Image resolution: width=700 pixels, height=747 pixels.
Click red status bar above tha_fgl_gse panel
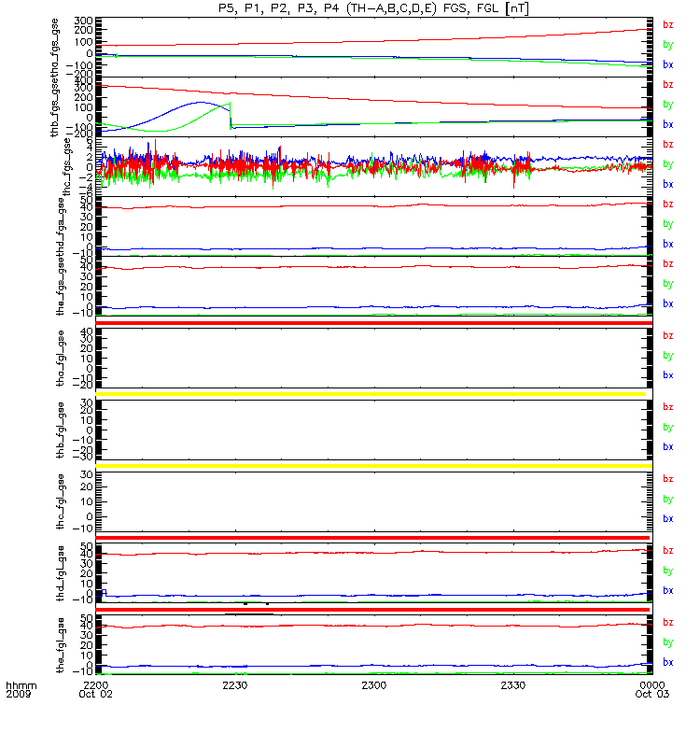pyautogui.click(x=374, y=323)
